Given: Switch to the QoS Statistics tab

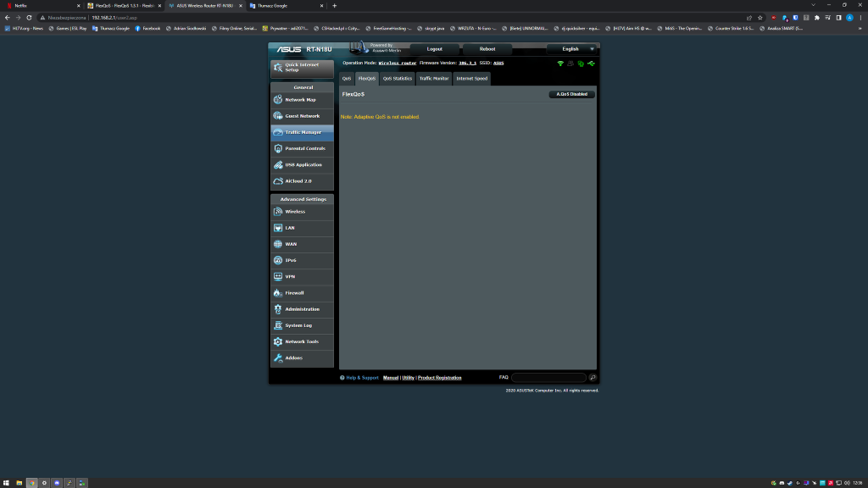Looking at the screenshot, I should click(x=398, y=79).
